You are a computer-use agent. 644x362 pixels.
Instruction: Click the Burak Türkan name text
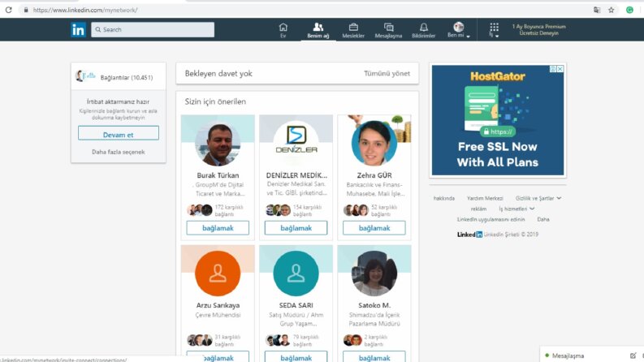pos(218,175)
